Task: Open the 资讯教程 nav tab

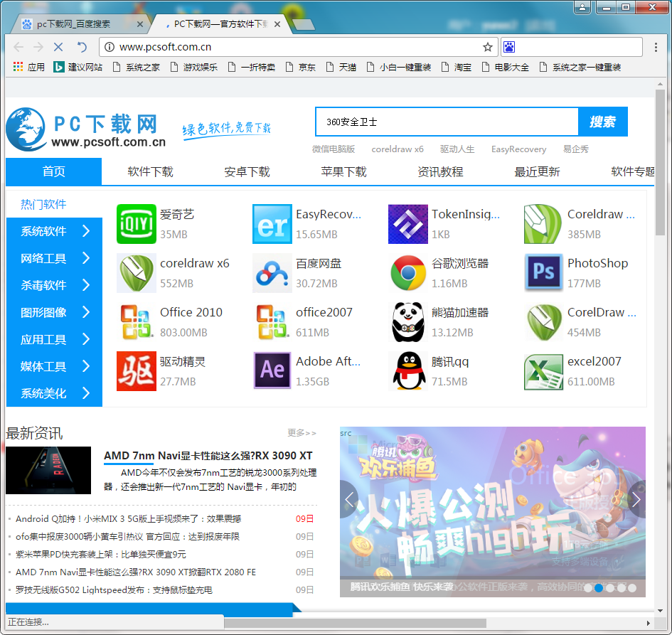Action: click(440, 171)
